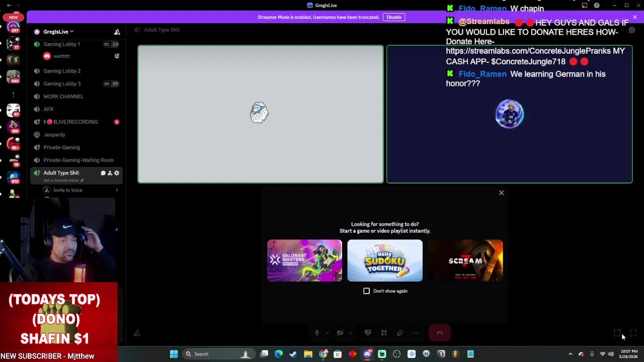644x362 pixels.
Task: Open Steam from the taskbar
Action: click(293, 354)
